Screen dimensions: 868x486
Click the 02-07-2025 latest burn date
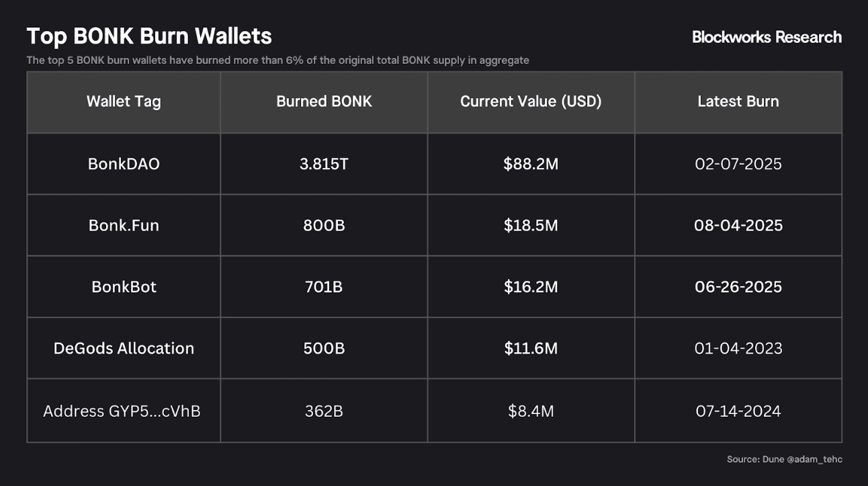[738, 164]
